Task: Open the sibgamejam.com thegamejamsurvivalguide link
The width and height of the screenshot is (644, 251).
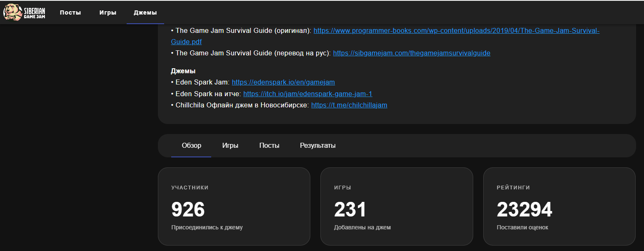Action: pos(412,53)
